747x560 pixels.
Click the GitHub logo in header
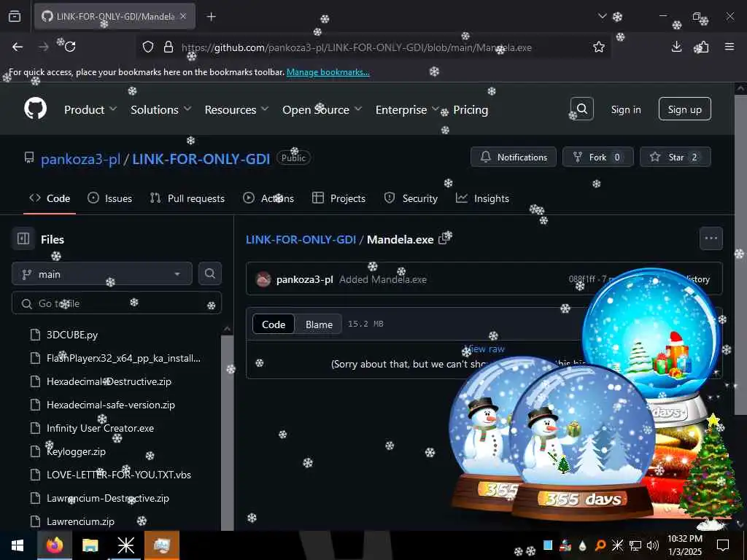pos(36,109)
